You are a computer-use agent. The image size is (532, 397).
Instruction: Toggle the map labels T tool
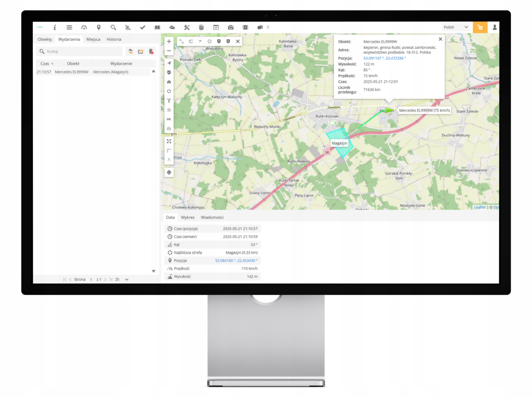pyautogui.click(x=169, y=101)
